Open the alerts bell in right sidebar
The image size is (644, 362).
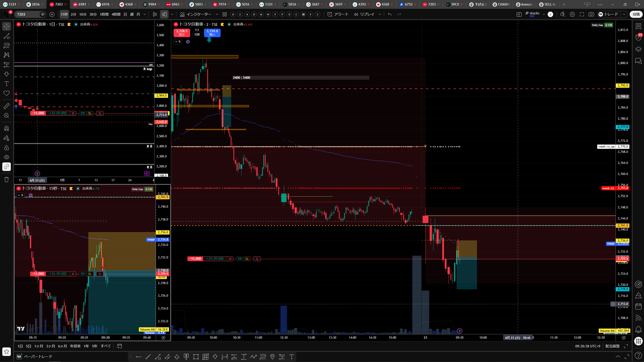(638, 329)
